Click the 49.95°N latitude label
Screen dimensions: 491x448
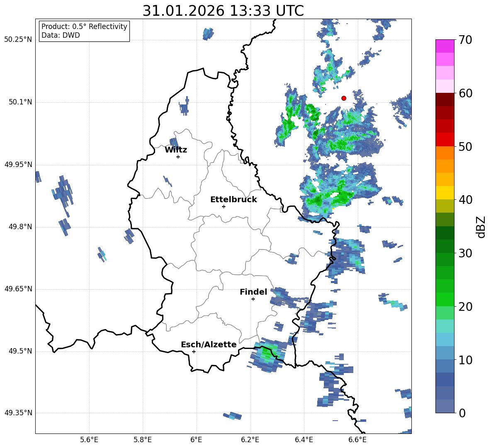(x=18, y=165)
